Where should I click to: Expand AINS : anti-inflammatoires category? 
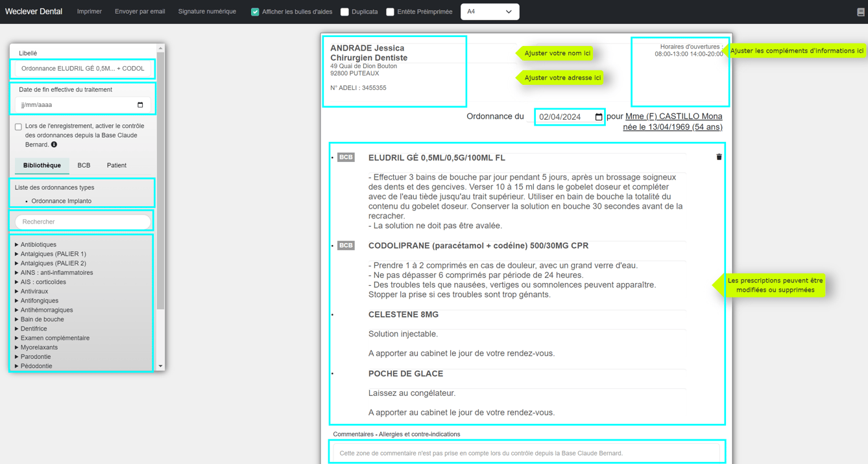54,273
